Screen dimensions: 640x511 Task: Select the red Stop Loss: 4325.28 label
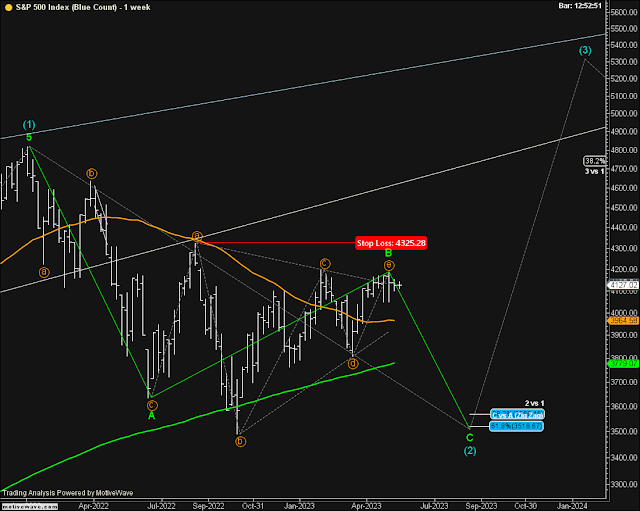(x=391, y=243)
